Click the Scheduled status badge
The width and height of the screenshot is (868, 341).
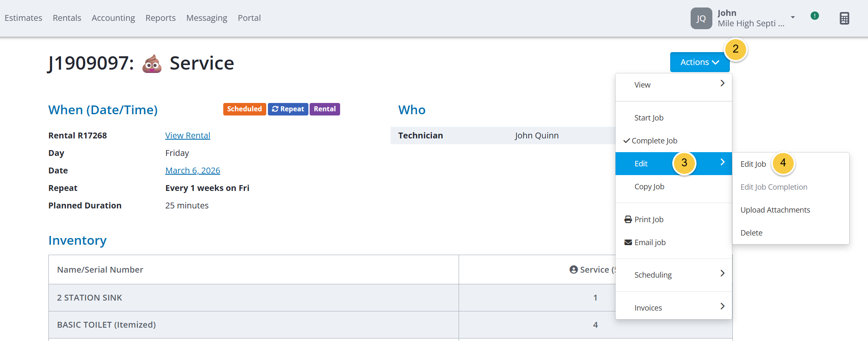pyautogui.click(x=245, y=109)
